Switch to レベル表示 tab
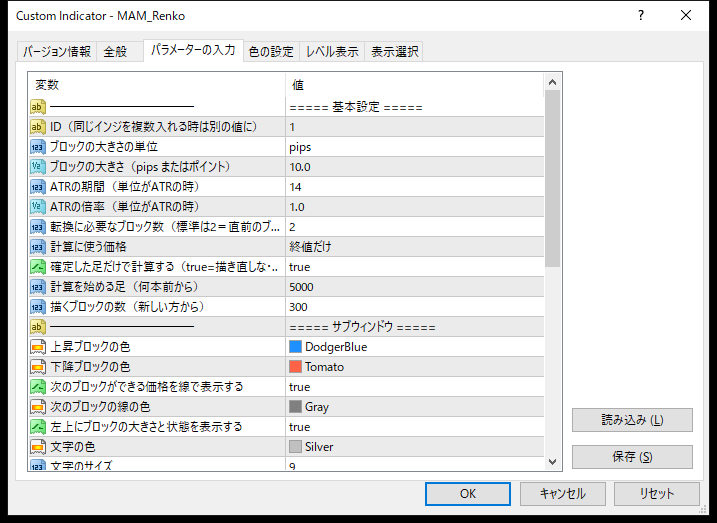This screenshot has width=717, height=523. click(x=332, y=52)
